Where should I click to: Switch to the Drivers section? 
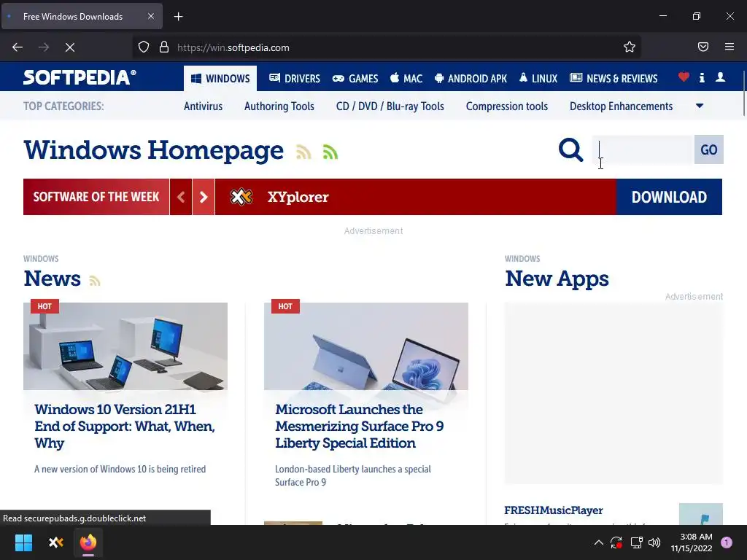coord(295,78)
